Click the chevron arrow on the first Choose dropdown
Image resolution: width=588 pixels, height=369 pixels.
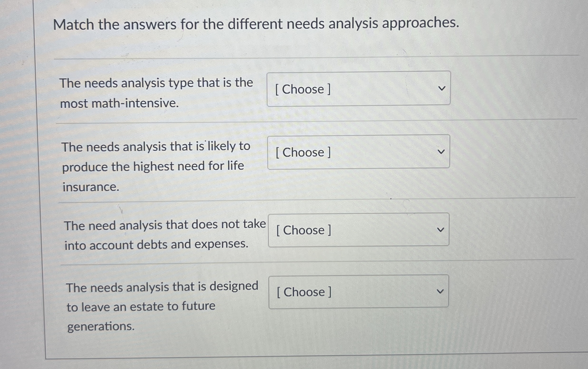coord(441,88)
